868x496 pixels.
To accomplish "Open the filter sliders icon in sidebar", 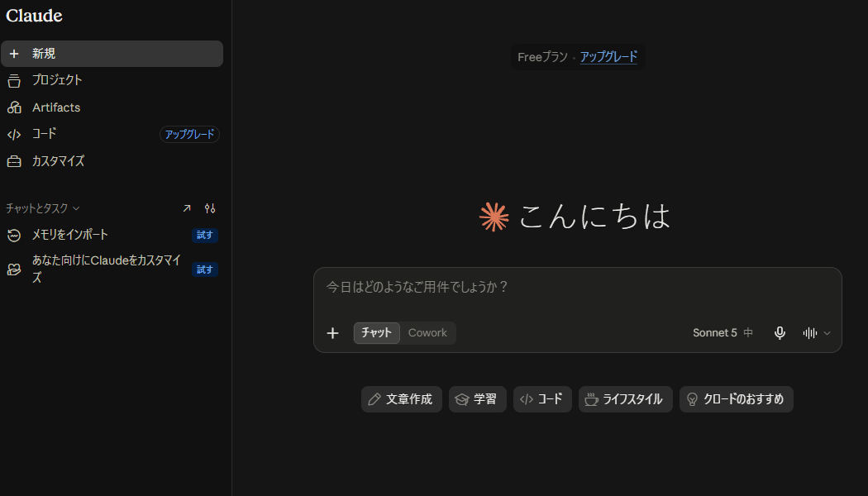I will click(210, 208).
